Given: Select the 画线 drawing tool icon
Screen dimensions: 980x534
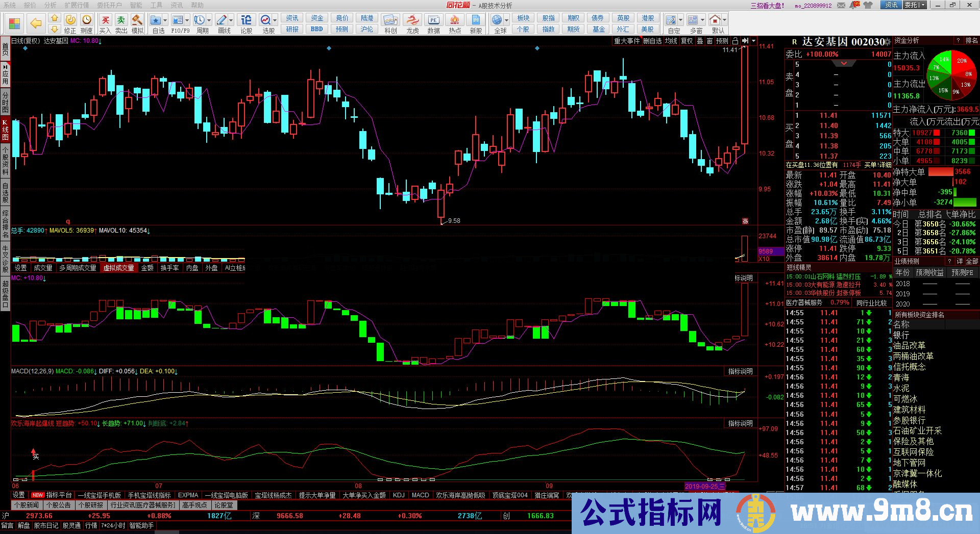Looking at the screenshot, I should point(222,20).
